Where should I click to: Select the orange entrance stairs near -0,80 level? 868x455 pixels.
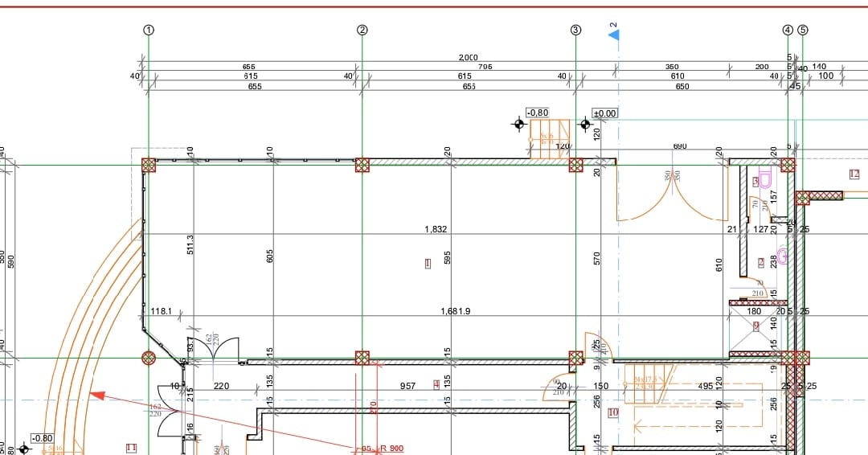[550, 139]
